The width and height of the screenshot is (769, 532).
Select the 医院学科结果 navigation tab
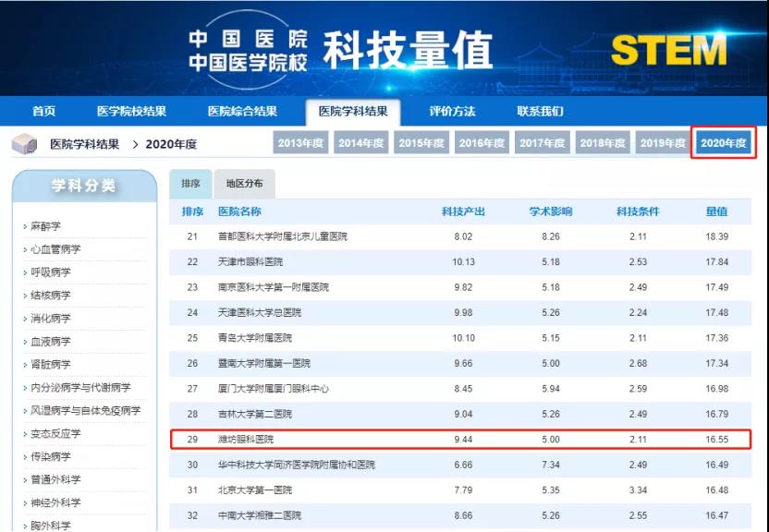353,112
